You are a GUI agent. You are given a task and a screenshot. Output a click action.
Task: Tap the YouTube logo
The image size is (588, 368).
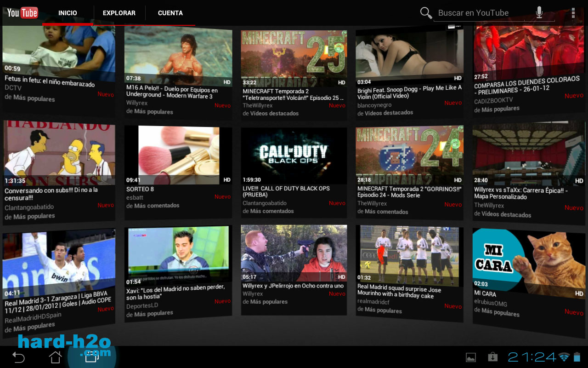tap(22, 12)
